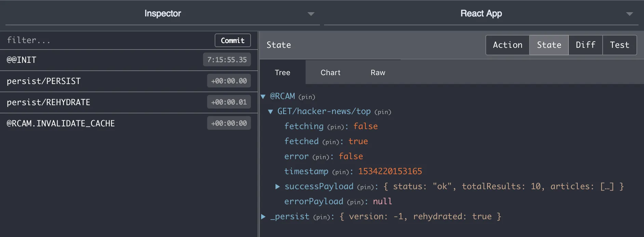Click the successPayload collapsed value preview
The width and height of the screenshot is (644, 237).
coord(504,186)
